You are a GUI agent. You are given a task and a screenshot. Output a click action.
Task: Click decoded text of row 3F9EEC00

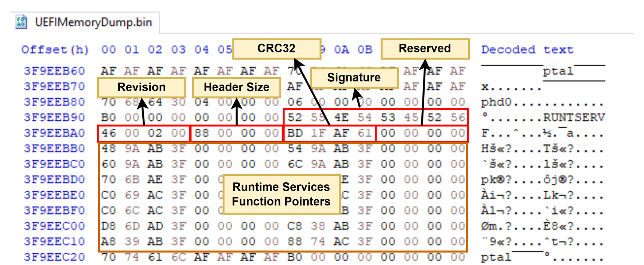tap(543, 226)
